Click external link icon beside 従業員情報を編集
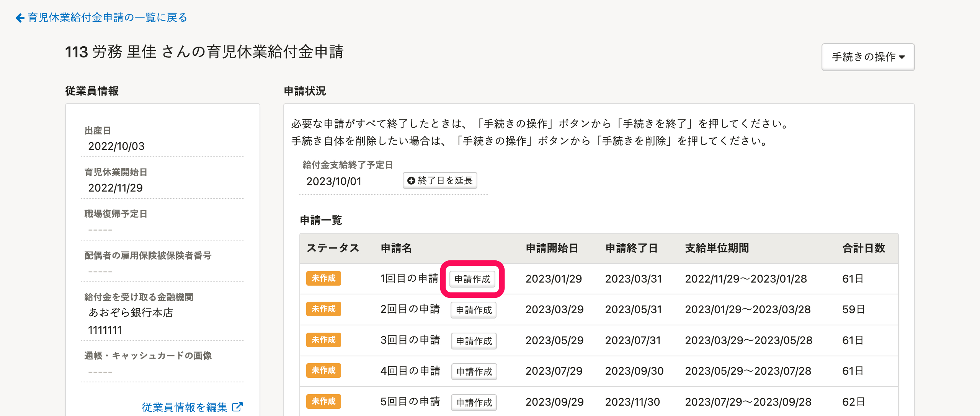 (237, 407)
